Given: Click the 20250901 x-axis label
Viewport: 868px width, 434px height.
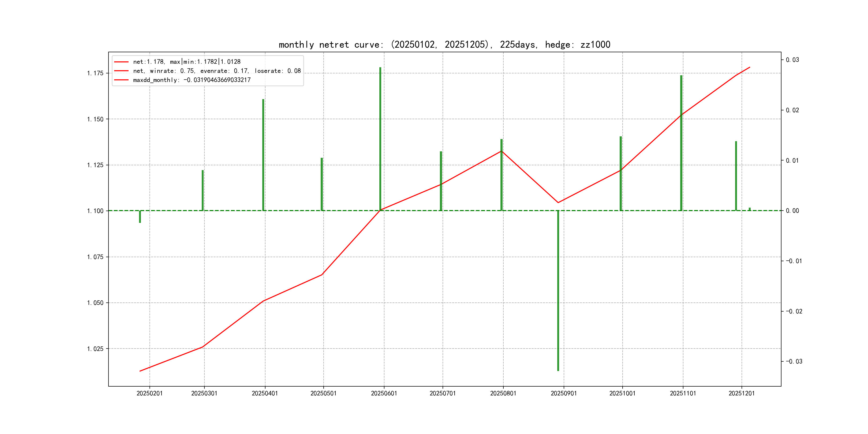Looking at the screenshot, I should 563,393.
